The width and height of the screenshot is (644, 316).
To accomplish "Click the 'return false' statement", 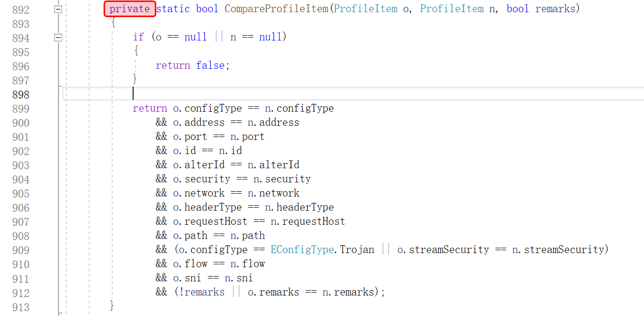I will pos(192,65).
